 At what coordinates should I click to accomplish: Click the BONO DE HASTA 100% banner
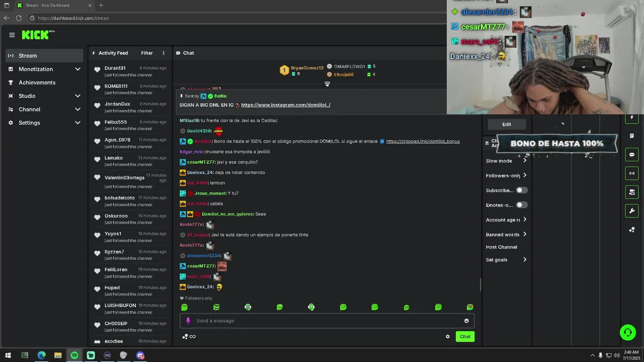(x=557, y=143)
